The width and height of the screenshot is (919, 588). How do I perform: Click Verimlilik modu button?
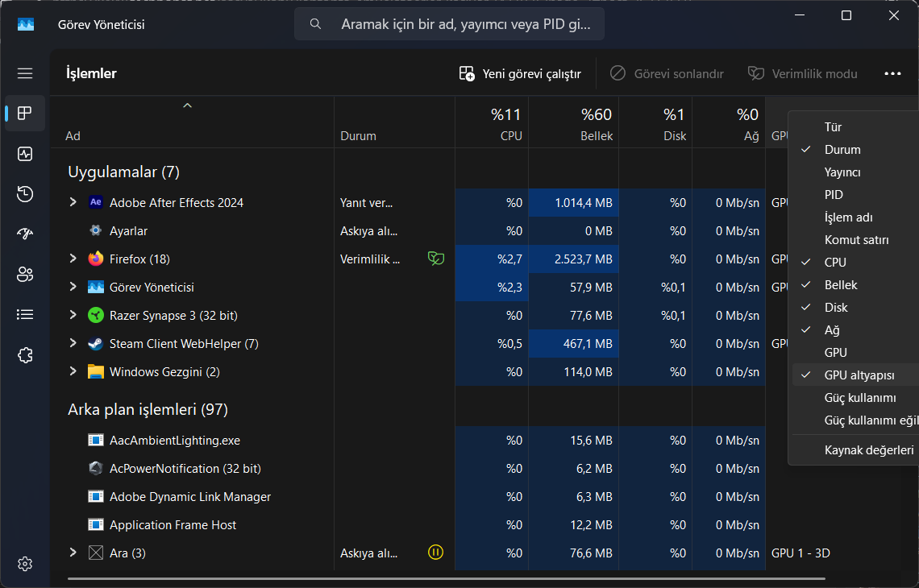pyautogui.click(x=802, y=74)
